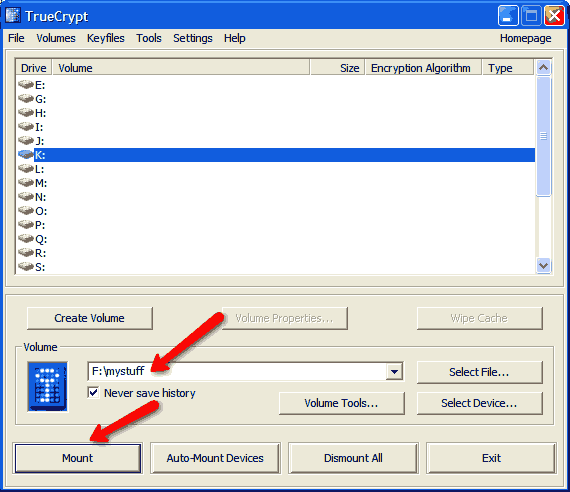Screen dimensions: 570x492
Task: Click the J: drive icon
Action: (26, 140)
